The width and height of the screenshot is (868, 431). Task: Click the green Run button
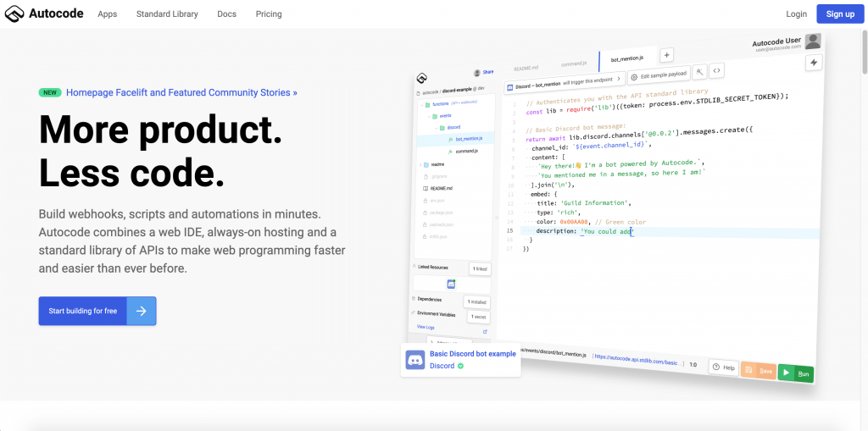(x=797, y=373)
